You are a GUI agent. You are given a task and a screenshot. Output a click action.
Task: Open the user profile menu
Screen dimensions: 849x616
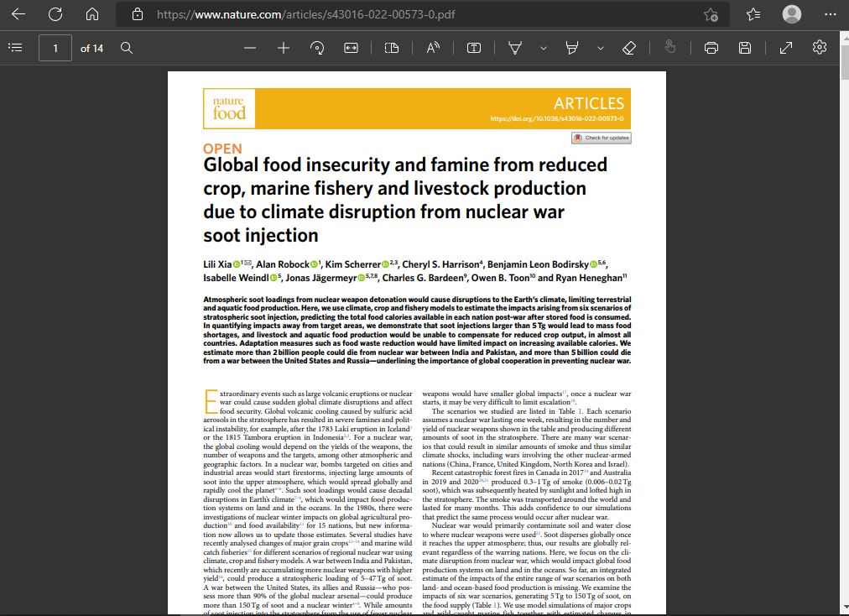[x=792, y=14]
